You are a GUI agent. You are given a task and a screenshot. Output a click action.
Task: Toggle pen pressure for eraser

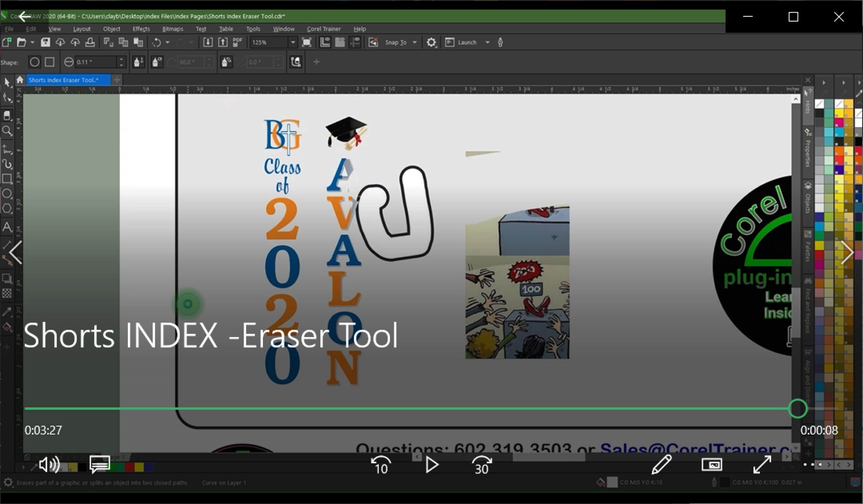point(138,62)
